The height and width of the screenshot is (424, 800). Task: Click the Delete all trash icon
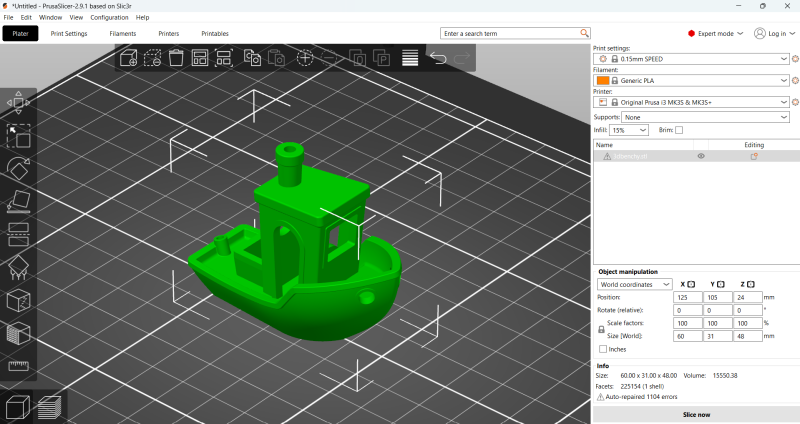(x=176, y=58)
